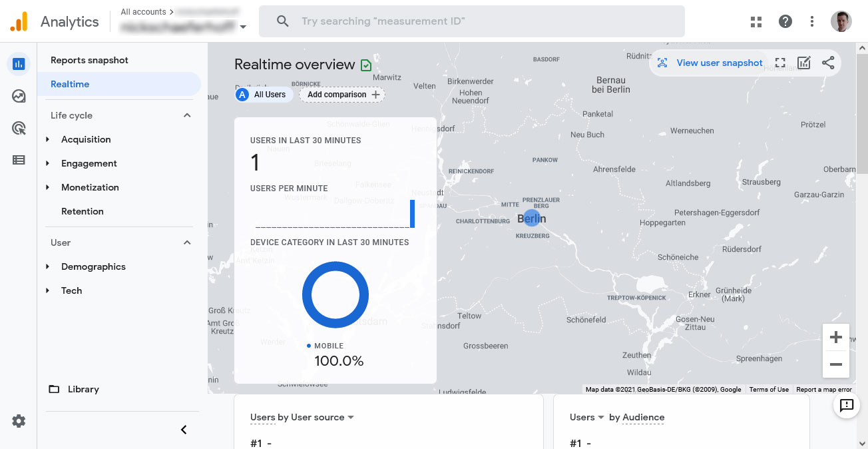This screenshot has width=868, height=449.
Task: Click the blue Berlin user dot on map
Action: 531,219
